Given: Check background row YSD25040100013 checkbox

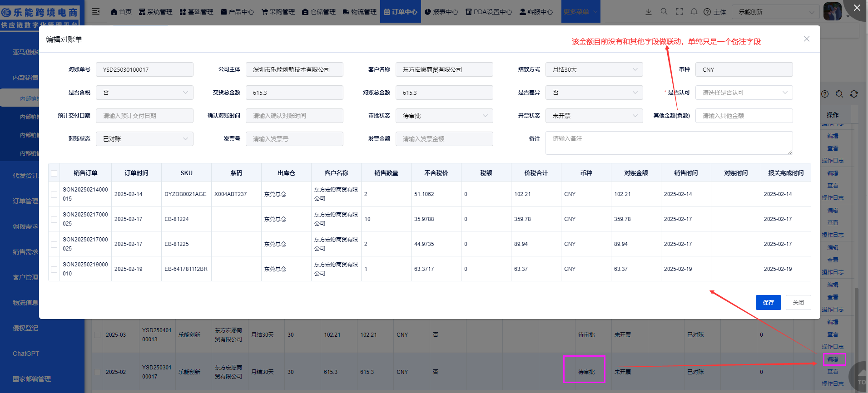Looking at the screenshot, I should tap(97, 335).
